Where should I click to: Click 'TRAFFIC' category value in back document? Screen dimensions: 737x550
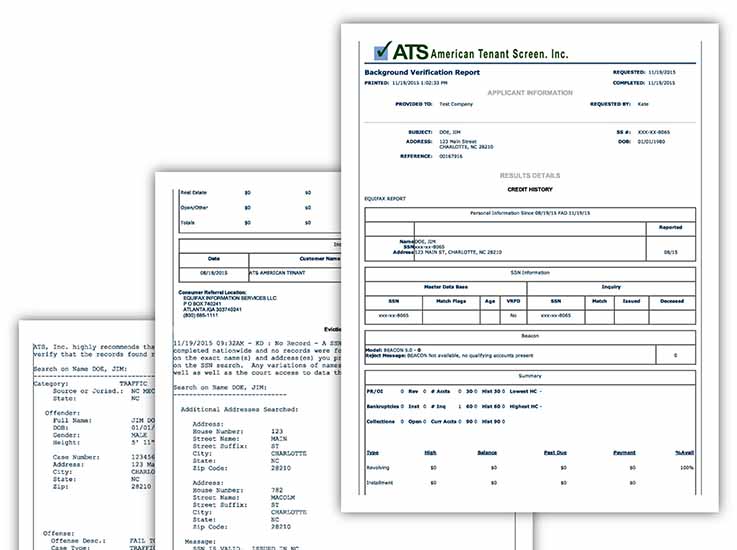click(133, 384)
